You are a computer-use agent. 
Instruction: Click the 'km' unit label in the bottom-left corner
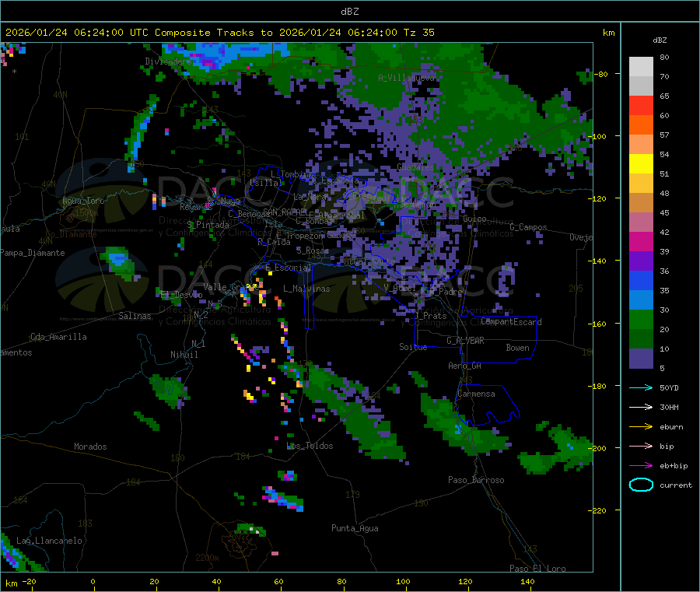click(11, 583)
